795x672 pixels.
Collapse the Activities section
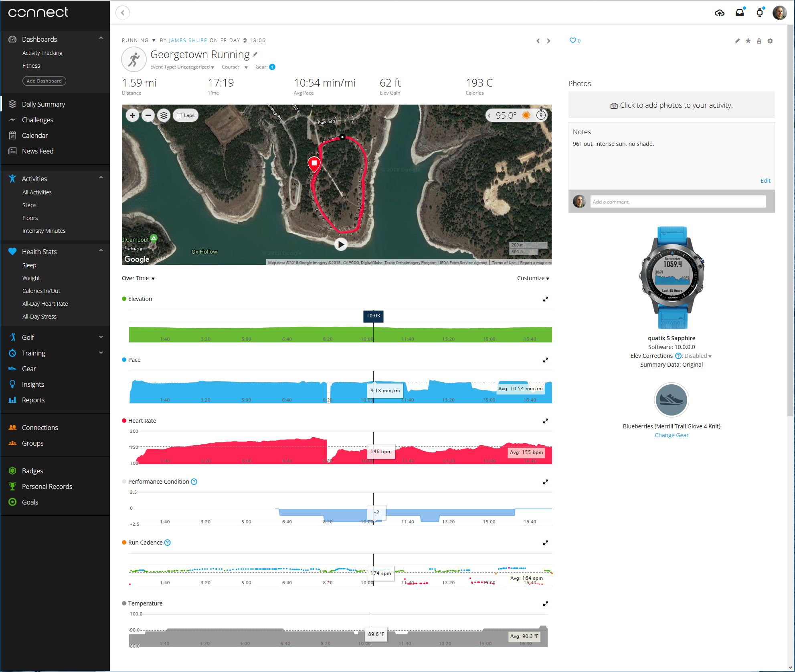pos(101,178)
